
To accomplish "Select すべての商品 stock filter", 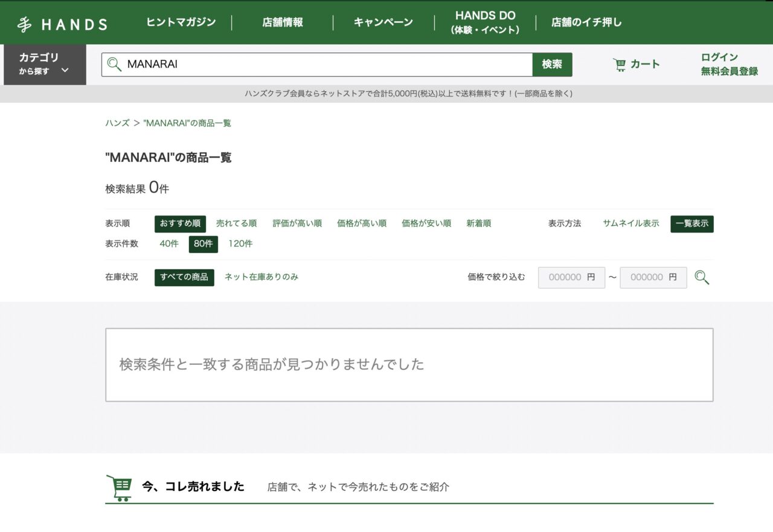I will (184, 277).
